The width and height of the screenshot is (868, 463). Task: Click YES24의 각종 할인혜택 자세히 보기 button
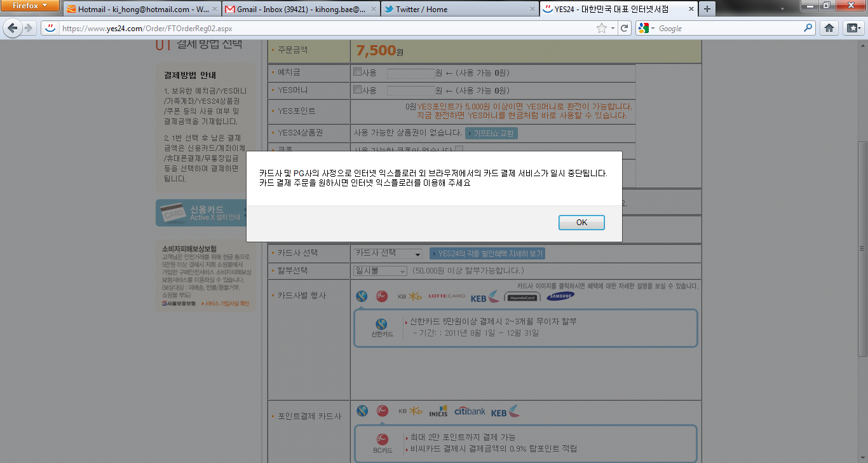point(487,254)
